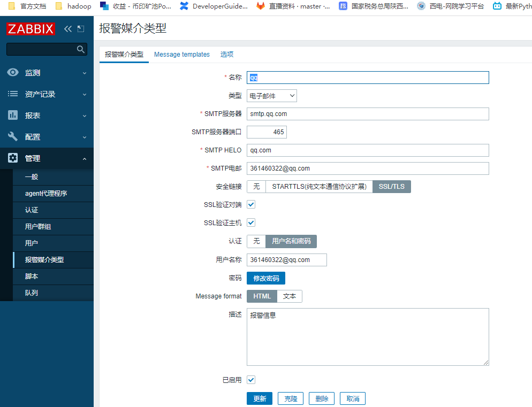Toggle the 已启用 checkbox

point(251,380)
